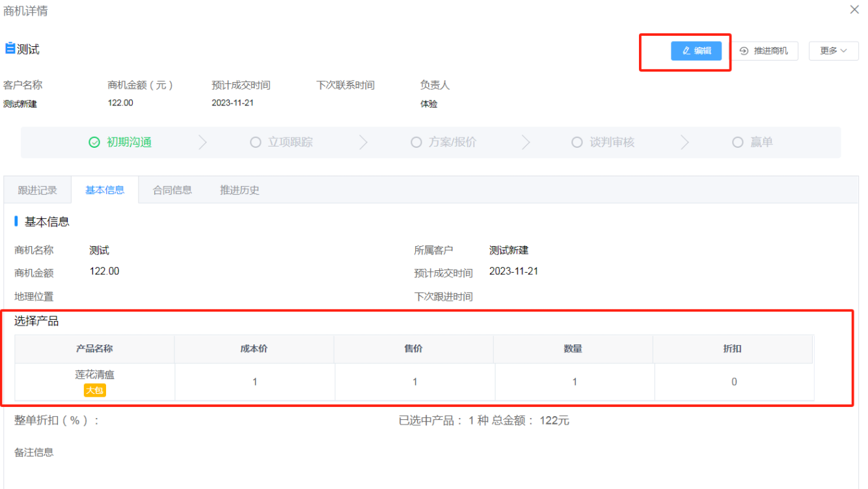Select the 谈判审核 stage circle
The width and height of the screenshot is (868, 489).
(x=576, y=142)
